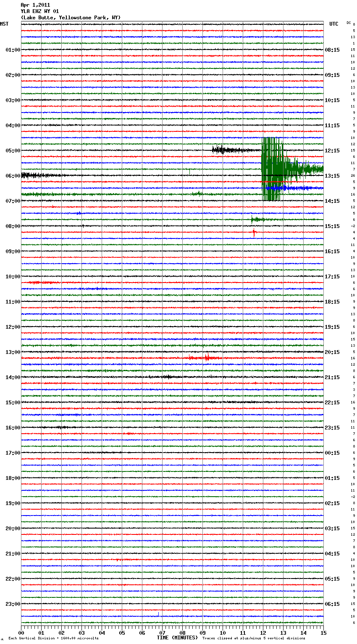Click the "DC" column header
Screen dimensions: 357x644
[349, 23]
